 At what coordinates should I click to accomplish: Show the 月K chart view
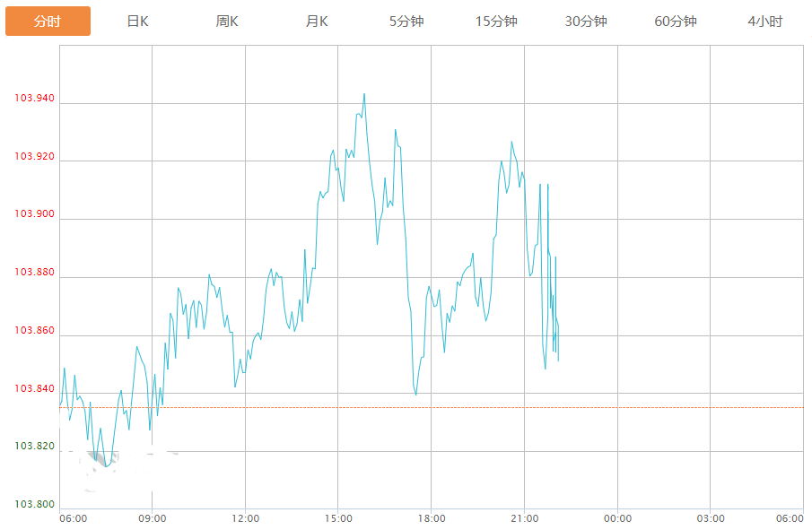pyautogui.click(x=317, y=22)
